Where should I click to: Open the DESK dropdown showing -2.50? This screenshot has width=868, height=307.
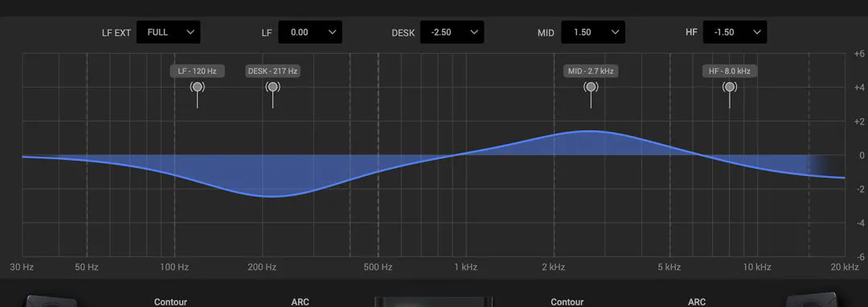tap(452, 32)
